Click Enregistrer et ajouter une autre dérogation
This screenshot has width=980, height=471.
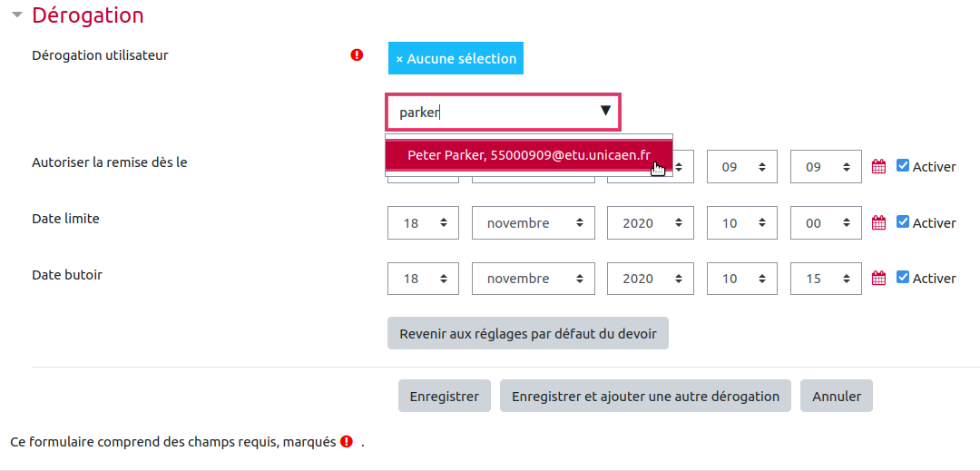645,396
